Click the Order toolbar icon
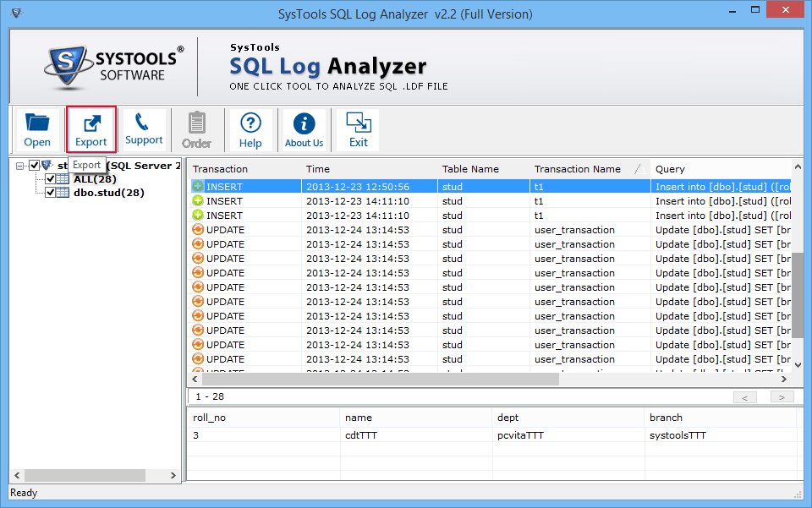812x508 pixels. pyautogui.click(x=197, y=128)
